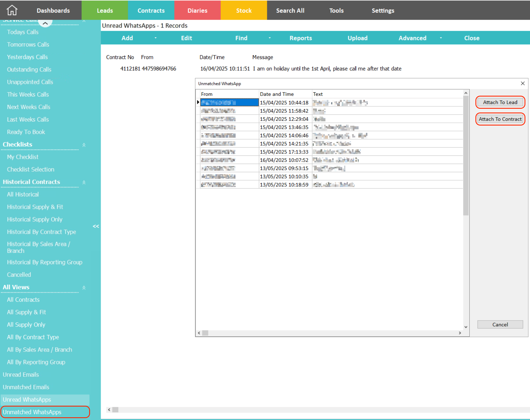Click the Attach To Lead button
This screenshot has width=530, height=420.
[x=500, y=102]
